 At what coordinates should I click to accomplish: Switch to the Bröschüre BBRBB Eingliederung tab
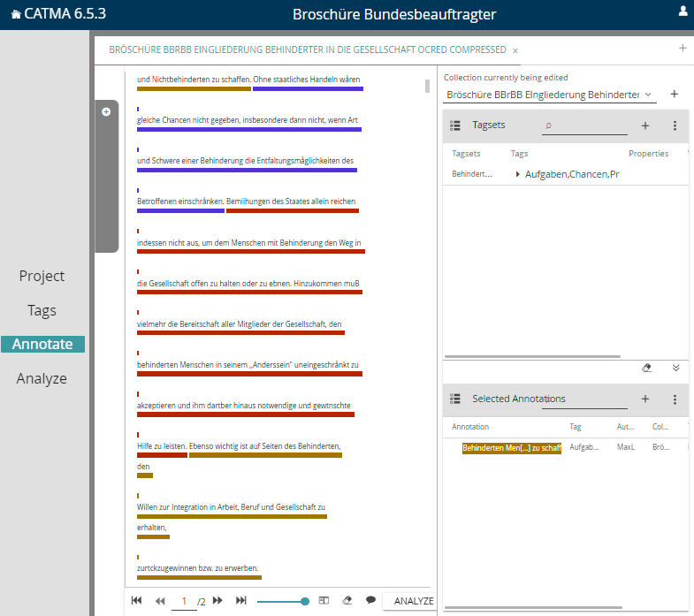[x=308, y=49]
